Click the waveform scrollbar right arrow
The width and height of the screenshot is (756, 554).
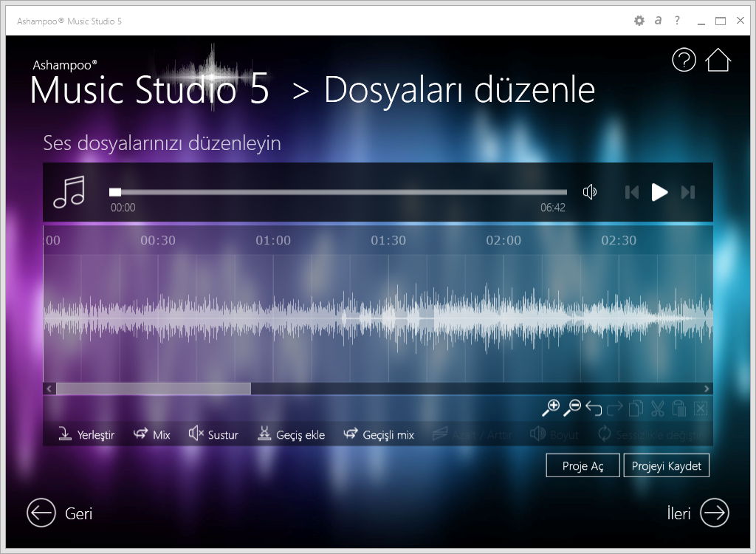click(x=707, y=389)
